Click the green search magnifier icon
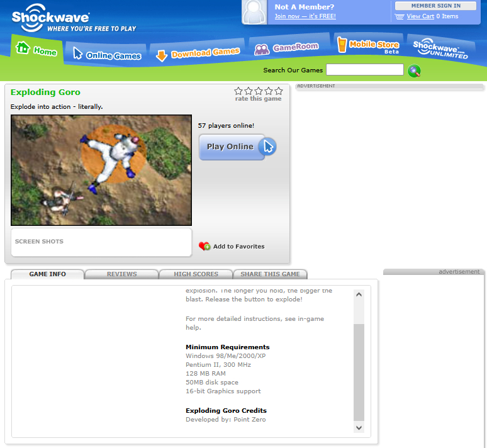The image size is (487, 448). [414, 70]
